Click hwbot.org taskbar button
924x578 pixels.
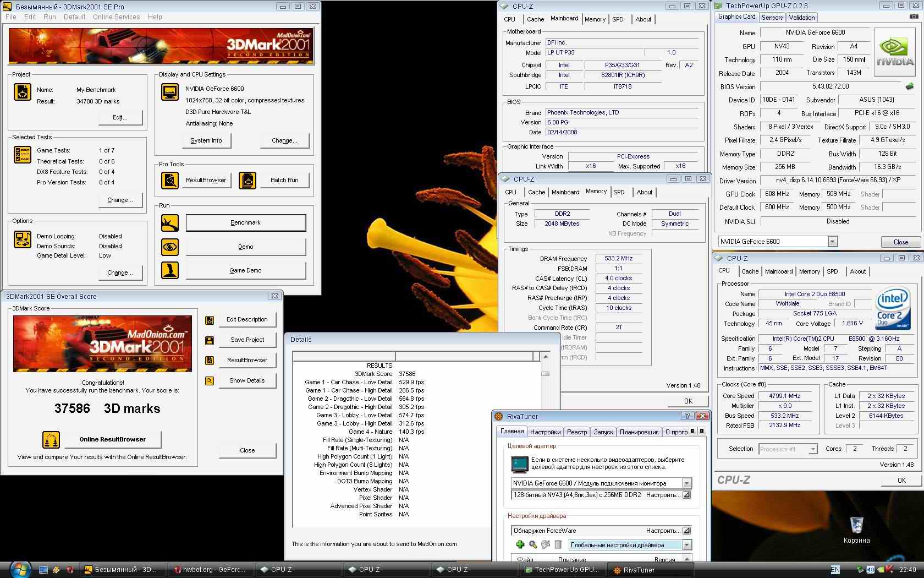point(211,570)
